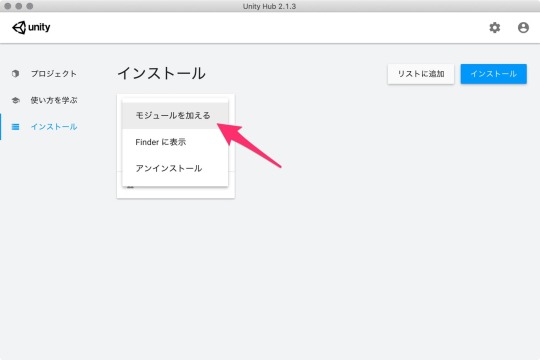Click the installed version card behind the menu
Viewport: 540px width, 360px height.
pos(176,192)
